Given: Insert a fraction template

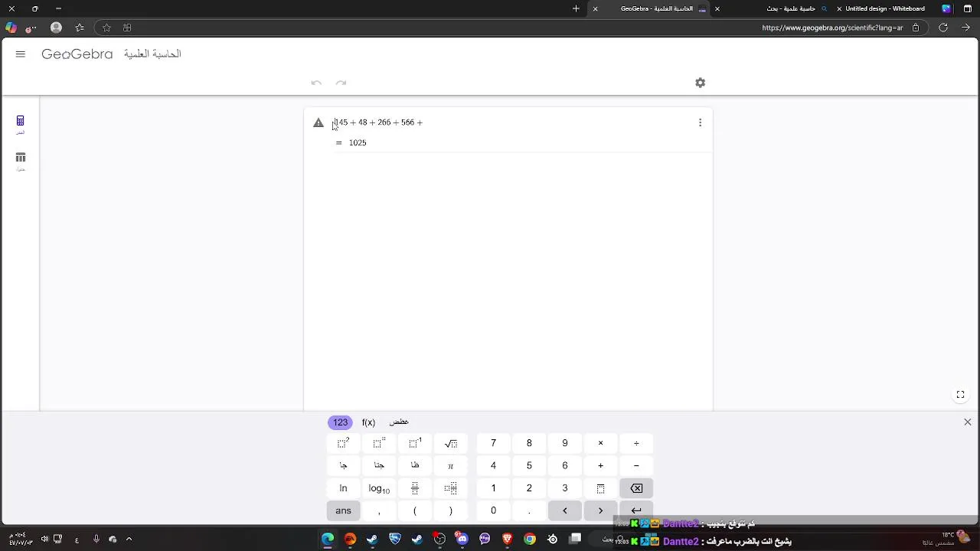Looking at the screenshot, I should (x=415, y=488).
